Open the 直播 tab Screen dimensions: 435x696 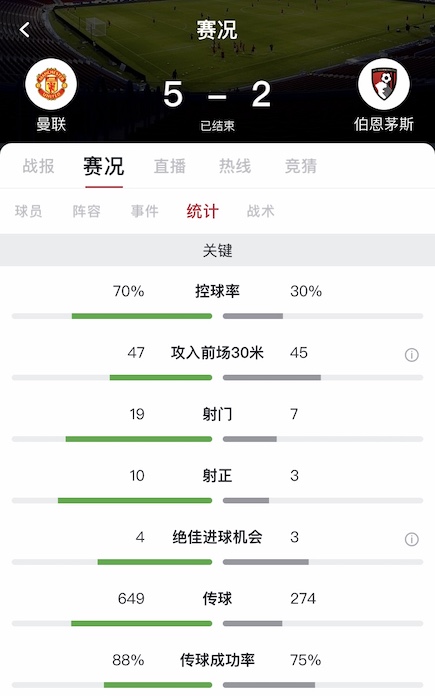click(170, 166)
